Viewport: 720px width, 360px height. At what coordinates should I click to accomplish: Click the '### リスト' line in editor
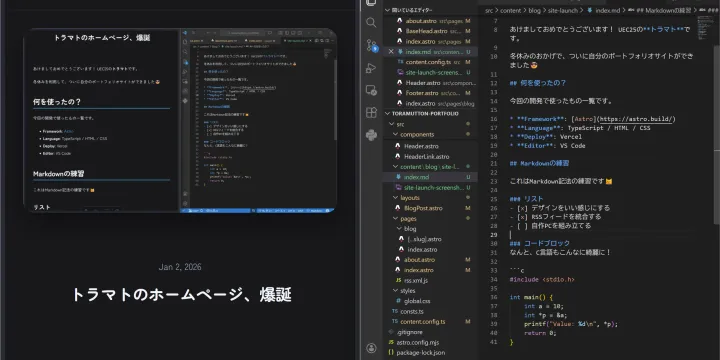click(526, 199)
